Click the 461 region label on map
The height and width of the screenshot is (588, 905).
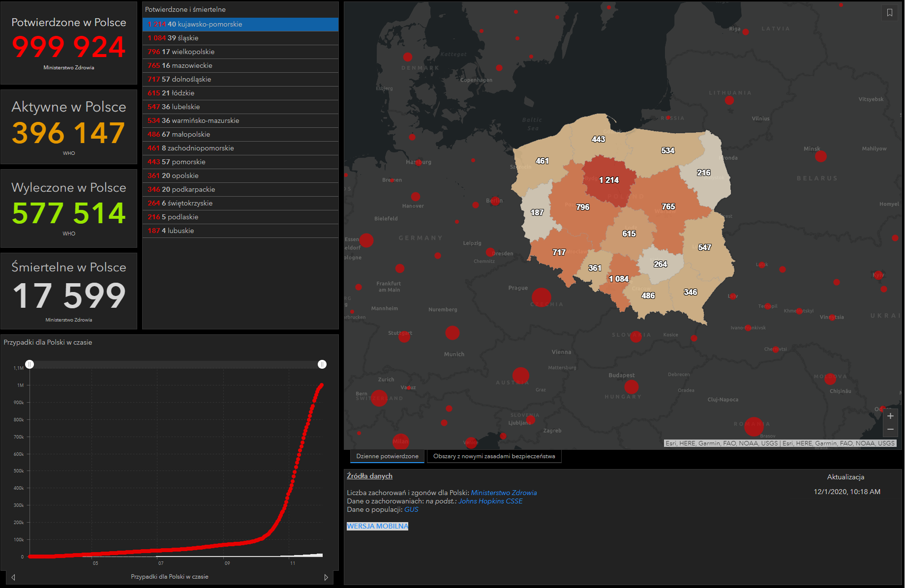[542, 161]
